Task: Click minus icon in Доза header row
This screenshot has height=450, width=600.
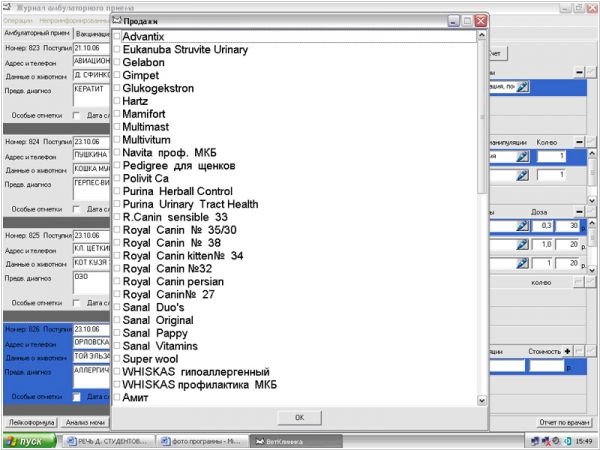Action: tap(579, 211)
